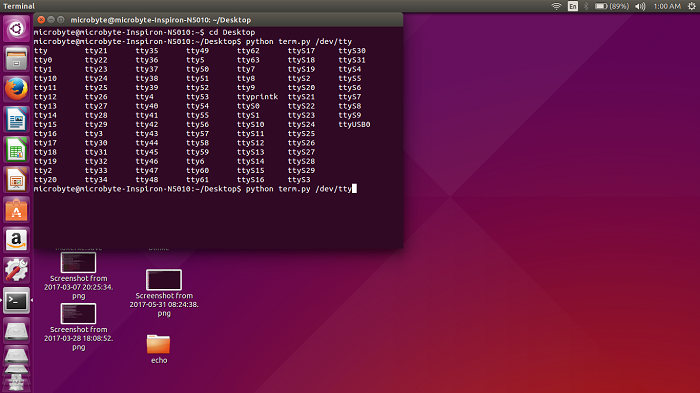Open the En keyboard layout indicator
Image resolution: width=700 pixels, height=393 pixels.
pyautogui.click(x=573, y=6)
